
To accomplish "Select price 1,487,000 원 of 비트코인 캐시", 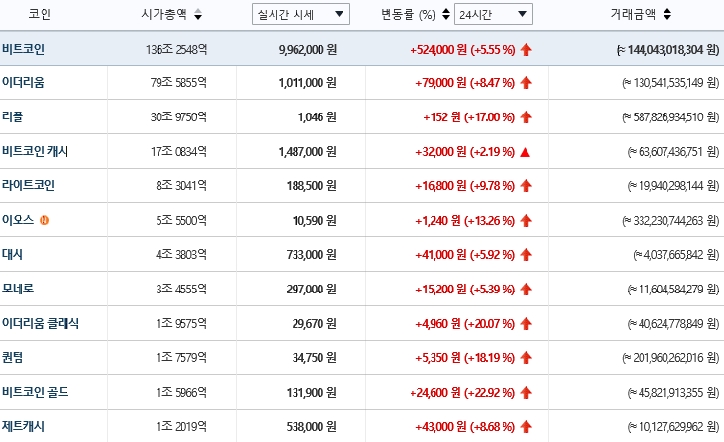I will [308, 152].
